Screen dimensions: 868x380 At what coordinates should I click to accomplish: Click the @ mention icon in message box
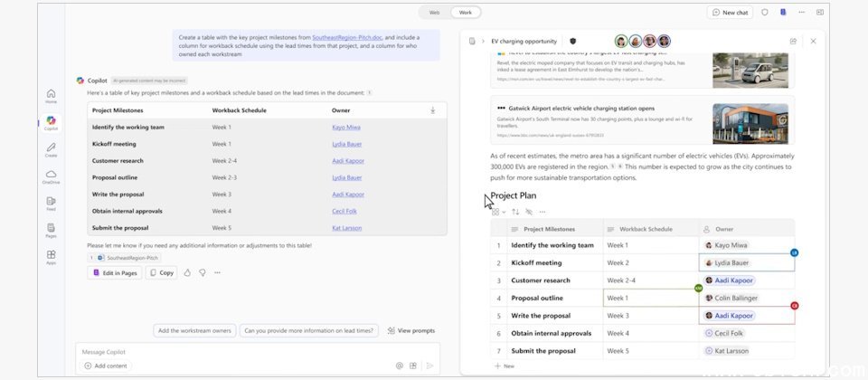click(399, 366)
